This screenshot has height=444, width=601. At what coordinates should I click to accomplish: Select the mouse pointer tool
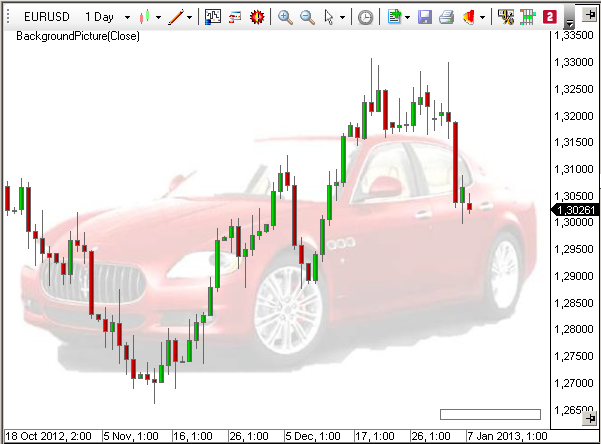click(x=328, y=17)
